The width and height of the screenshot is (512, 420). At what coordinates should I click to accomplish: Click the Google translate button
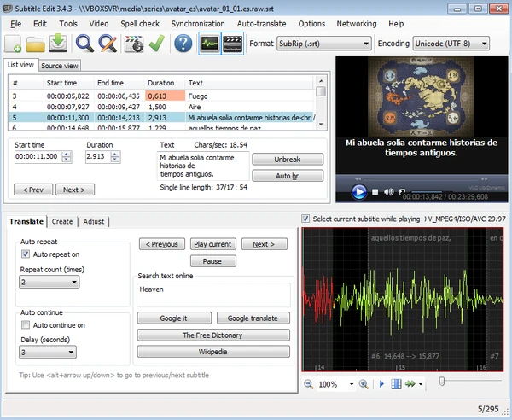[x=253, y=318]
